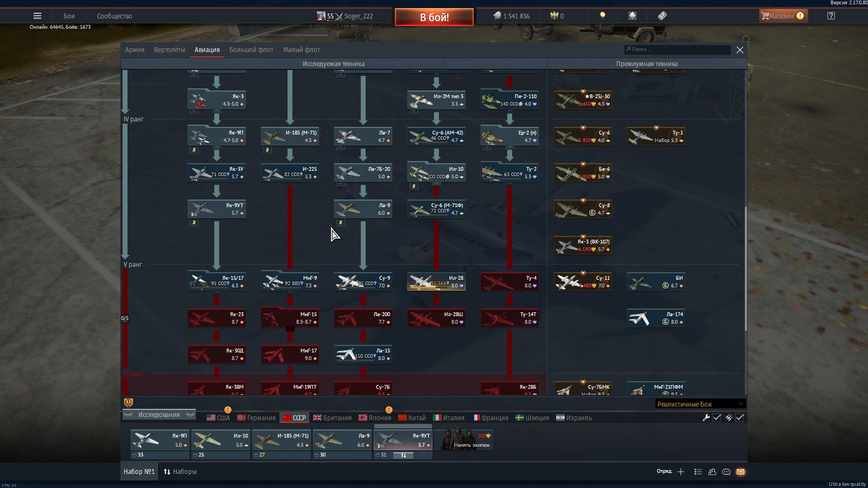
Task: Close the research tree window
Action: pyautogui.click(x=739, y=50)
